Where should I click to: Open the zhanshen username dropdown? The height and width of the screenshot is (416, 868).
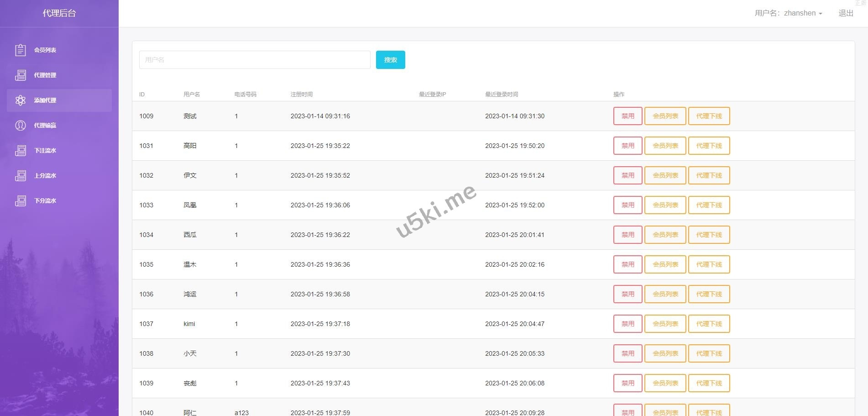(788, 13)
